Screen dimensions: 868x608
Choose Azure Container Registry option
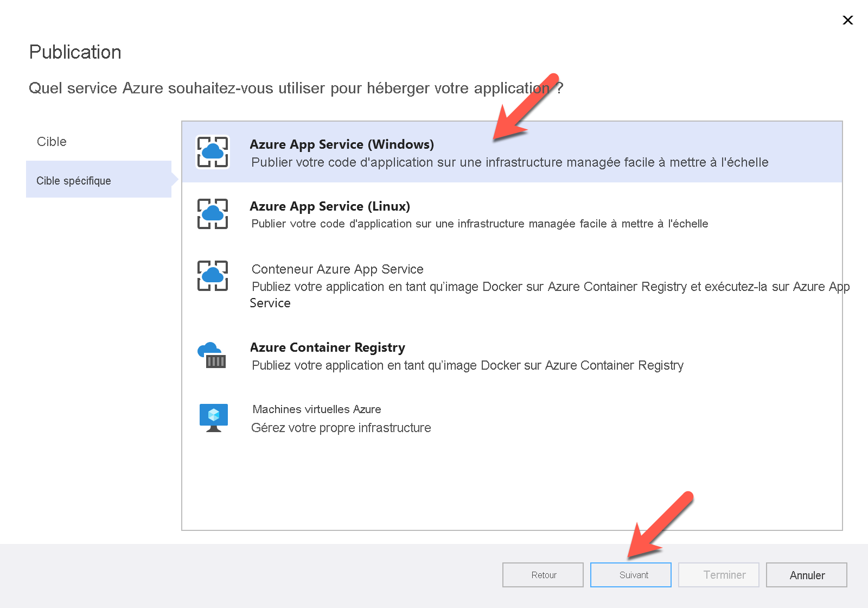pos(328,347)
